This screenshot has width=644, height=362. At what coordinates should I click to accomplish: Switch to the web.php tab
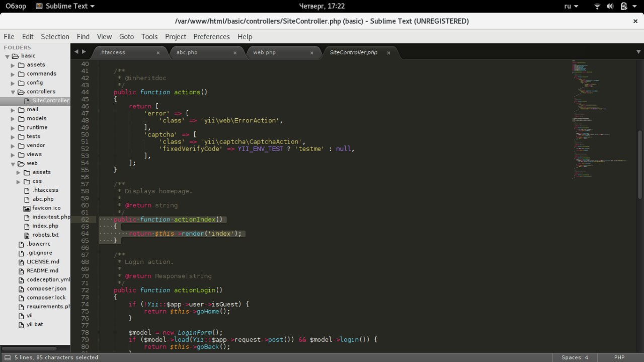point(264,52)
